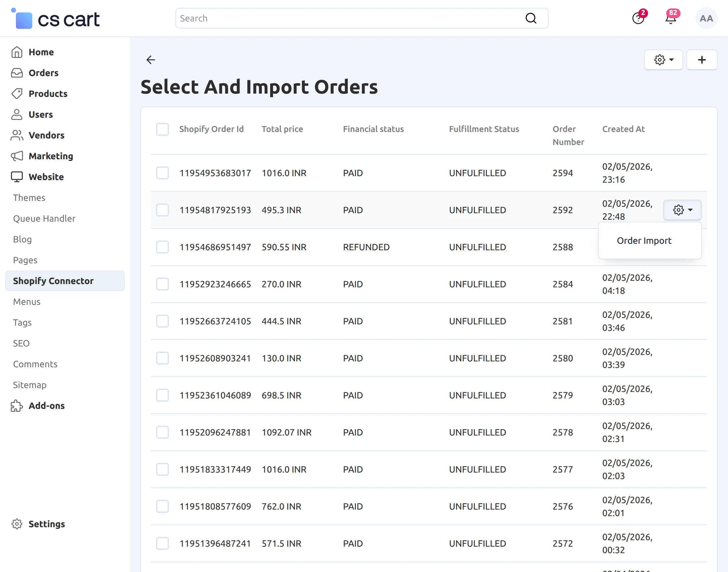Viewport: 728px width, 572px height.
Task: Open the top gear dropdown menu
Action: pos(663,59)
